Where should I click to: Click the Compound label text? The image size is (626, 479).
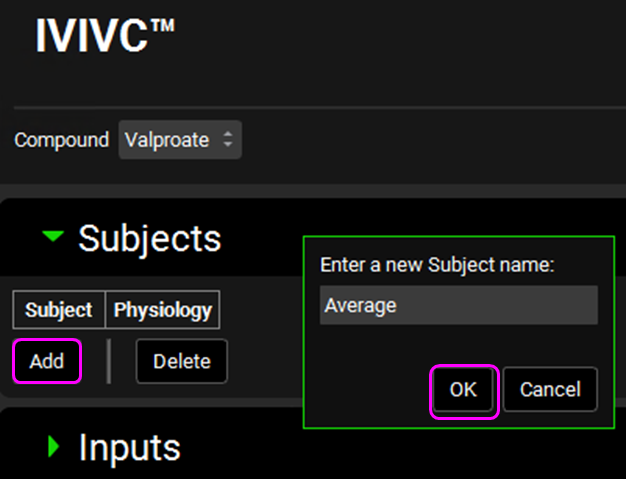[x=61, y=140]
